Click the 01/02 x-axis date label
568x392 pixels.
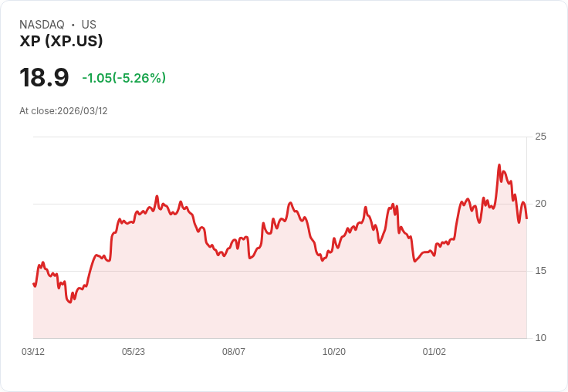pyautogui.click(x=434, y=352)
